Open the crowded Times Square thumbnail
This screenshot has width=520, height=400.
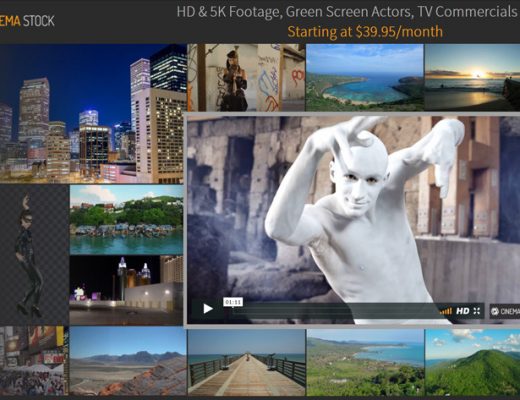[x=34, y=361]
